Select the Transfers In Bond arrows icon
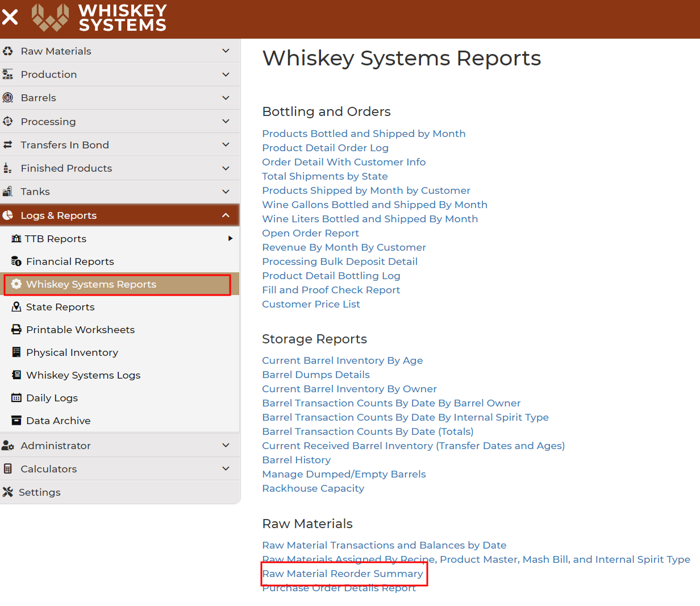This screenshot has width=700, height=606. (x=8, y=145)
